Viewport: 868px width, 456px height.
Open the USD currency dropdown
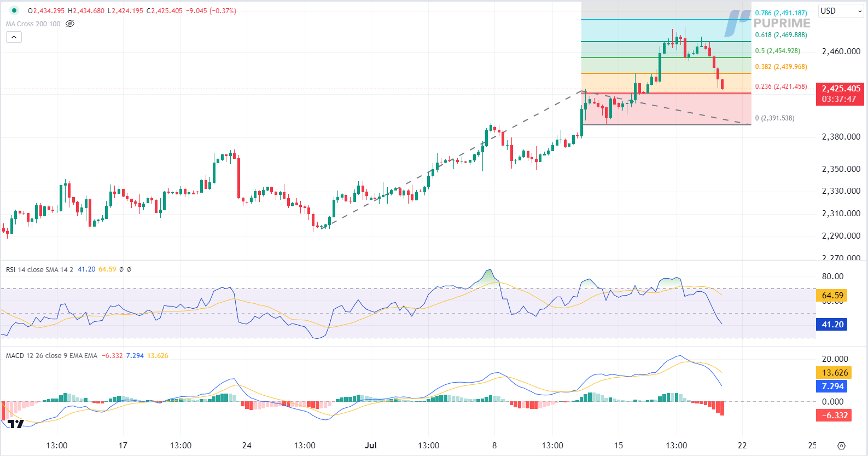click(x=841, y=11)
